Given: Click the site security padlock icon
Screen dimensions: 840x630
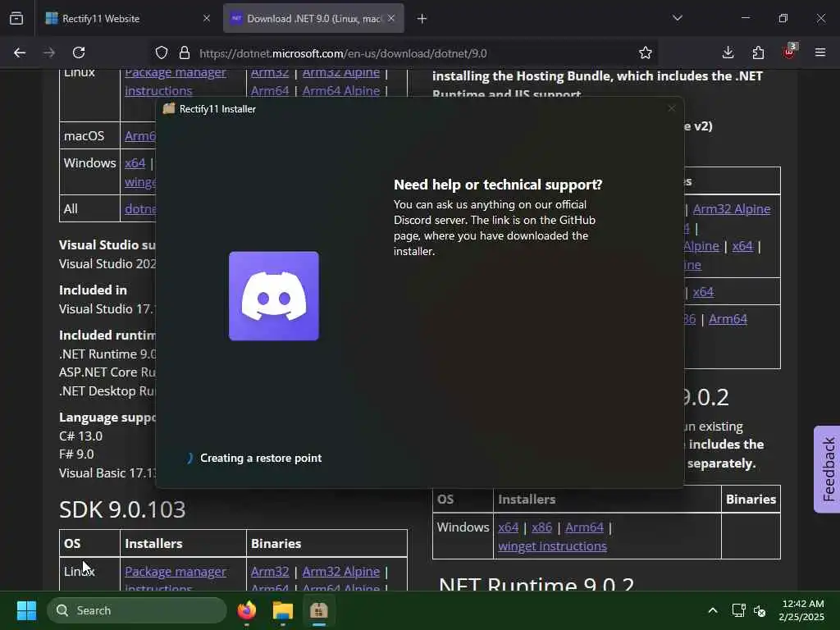Looking at the screenshot, I should (185, 53).
